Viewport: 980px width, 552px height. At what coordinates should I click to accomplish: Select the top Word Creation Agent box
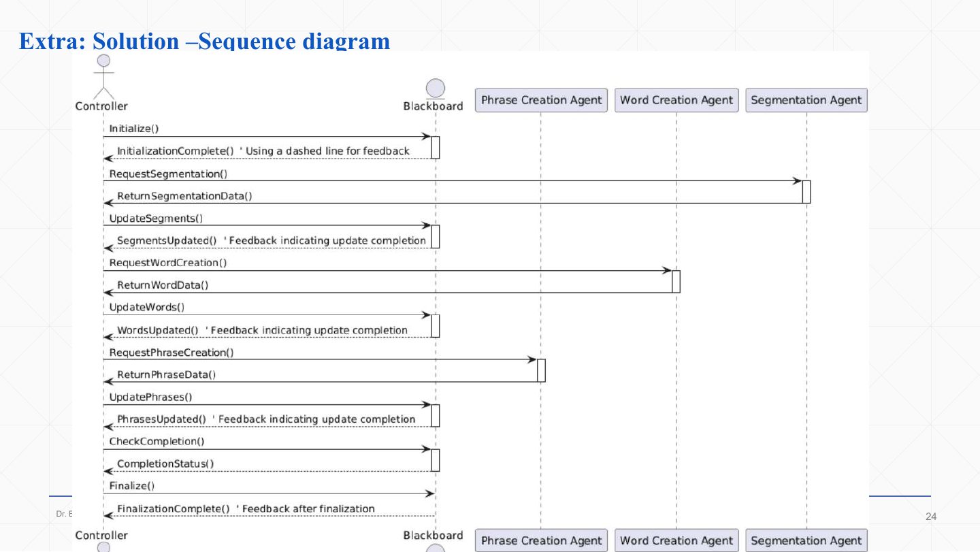point(676,100)
